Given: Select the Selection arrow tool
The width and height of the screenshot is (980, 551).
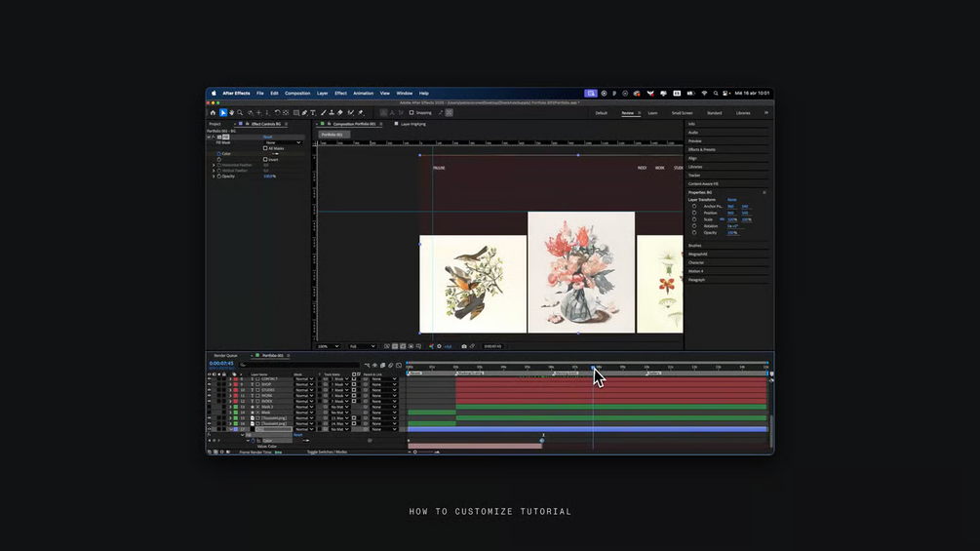Looking at the screenshot, I should (x=223, y=113).
